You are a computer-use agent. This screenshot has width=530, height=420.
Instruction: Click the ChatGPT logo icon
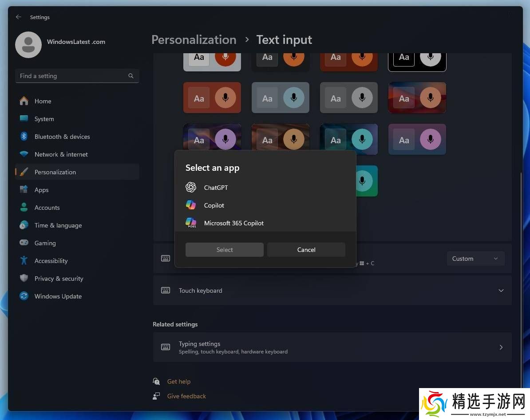191,188
